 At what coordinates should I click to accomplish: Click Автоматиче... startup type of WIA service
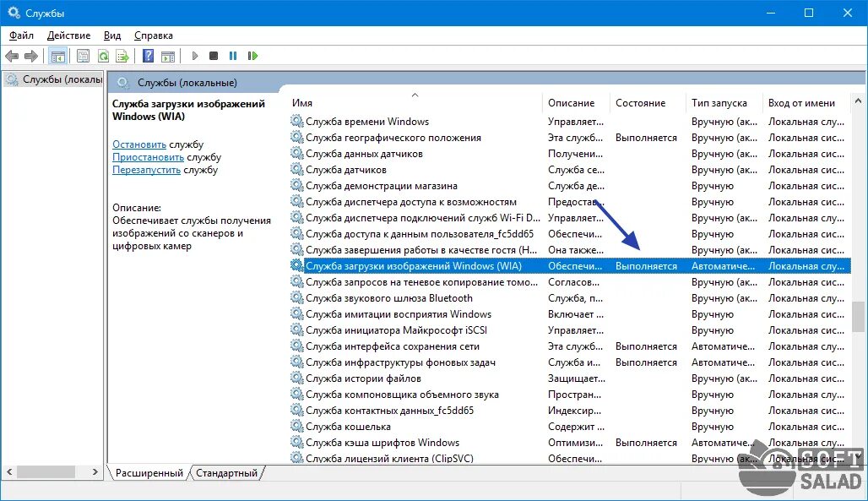click(x=723, y=266)
